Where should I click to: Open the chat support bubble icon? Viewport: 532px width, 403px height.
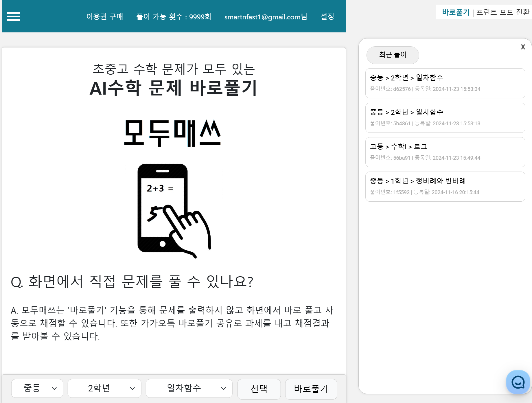point(518,382)
